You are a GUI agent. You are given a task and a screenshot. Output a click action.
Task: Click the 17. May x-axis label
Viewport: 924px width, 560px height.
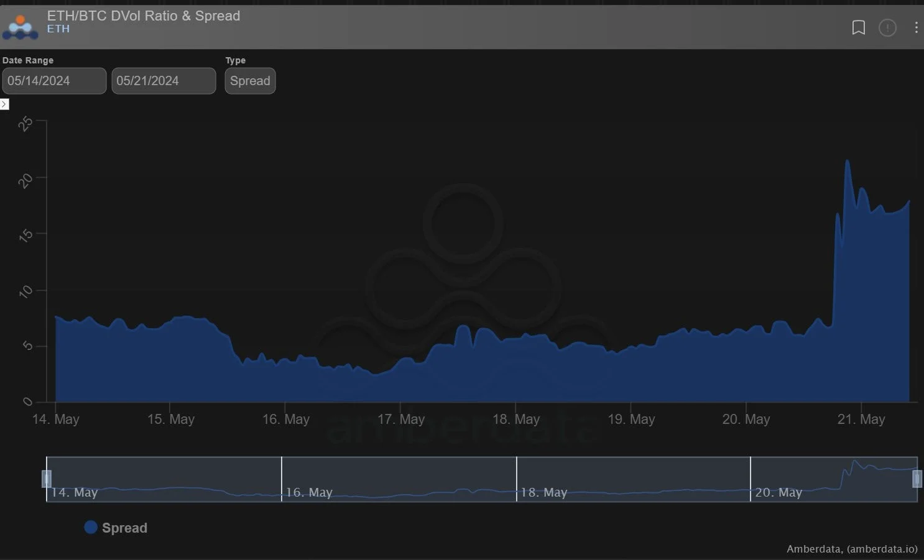(x=401, y=419)
